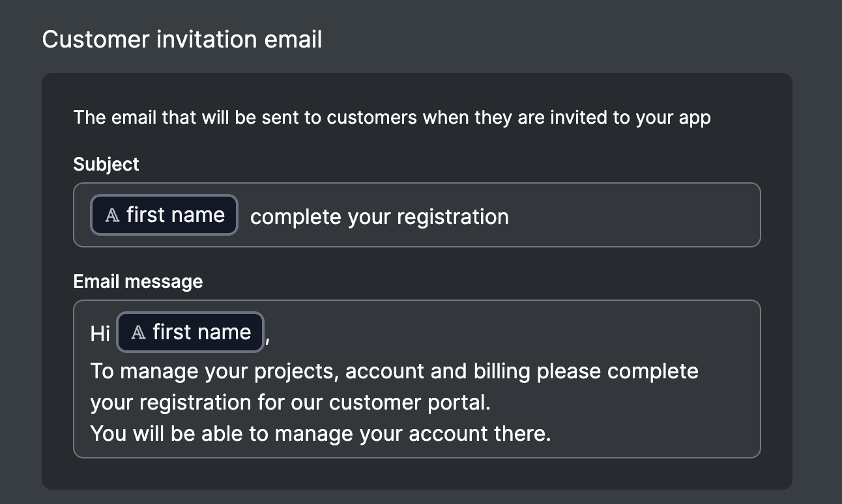The height and width of the screenshot is (504, 842).
Task: Click the comma after the message's name token
Action: [267, 337]
